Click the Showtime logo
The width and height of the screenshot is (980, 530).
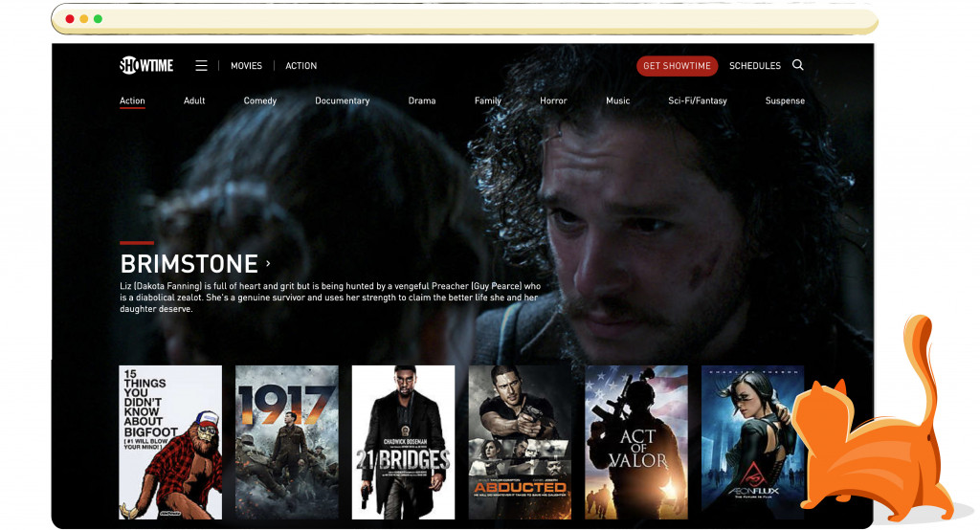pos(146,65)
